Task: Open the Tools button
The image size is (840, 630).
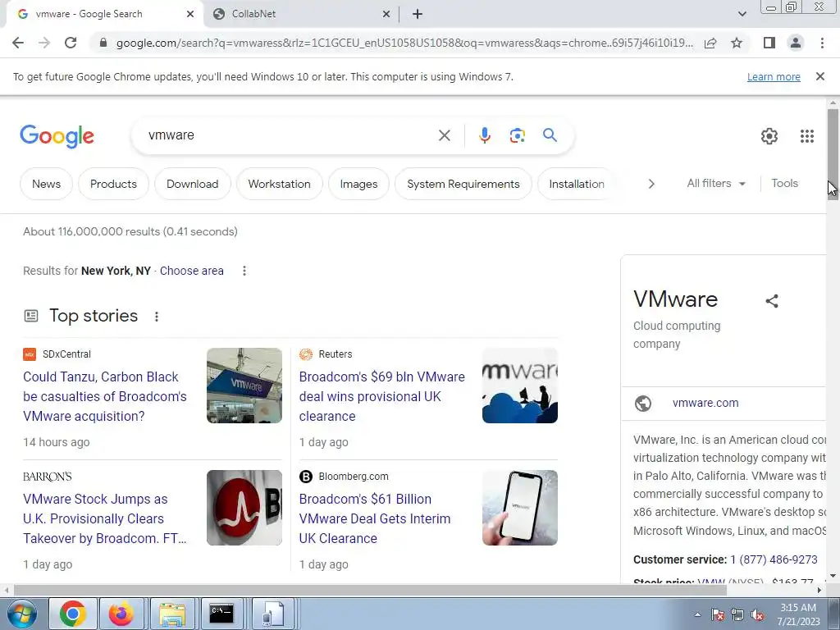Action: coord(784,183)
